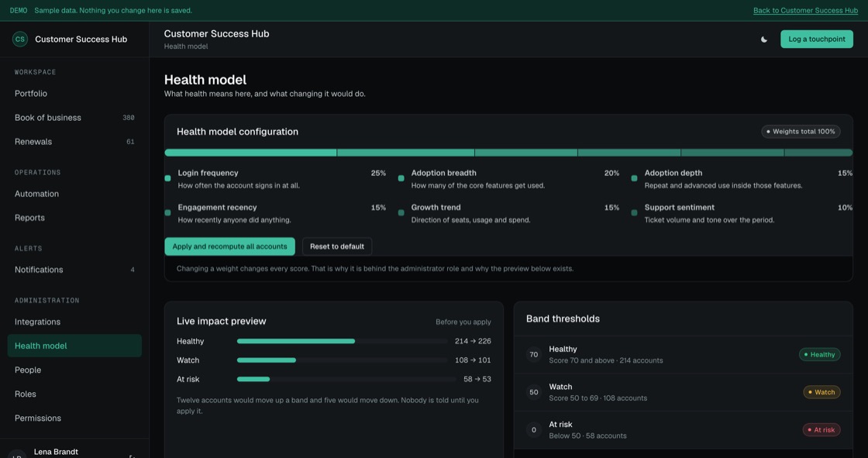Image resolution: width=868 pixels, height=458 pixels.
Task: Click Healthy threshold value 70
Action: coord(534,354)
